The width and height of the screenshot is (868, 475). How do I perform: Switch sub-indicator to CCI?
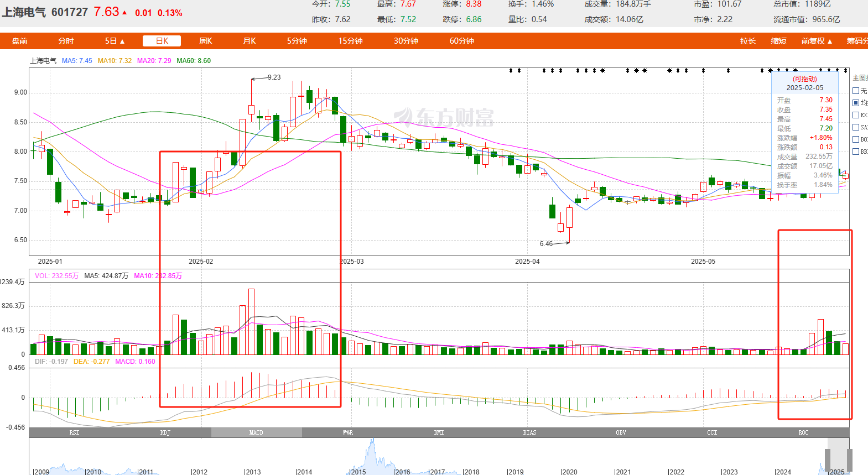(x=712, y=432)
